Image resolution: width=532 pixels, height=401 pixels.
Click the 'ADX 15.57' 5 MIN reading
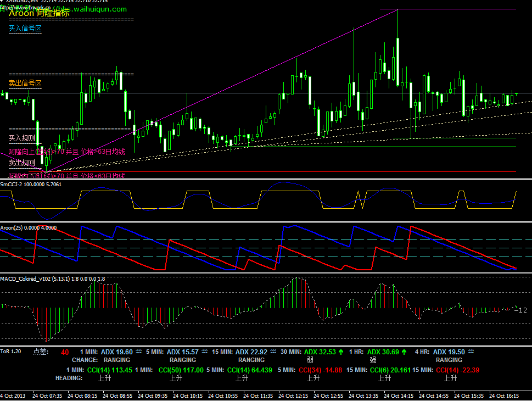click(182, 352)
